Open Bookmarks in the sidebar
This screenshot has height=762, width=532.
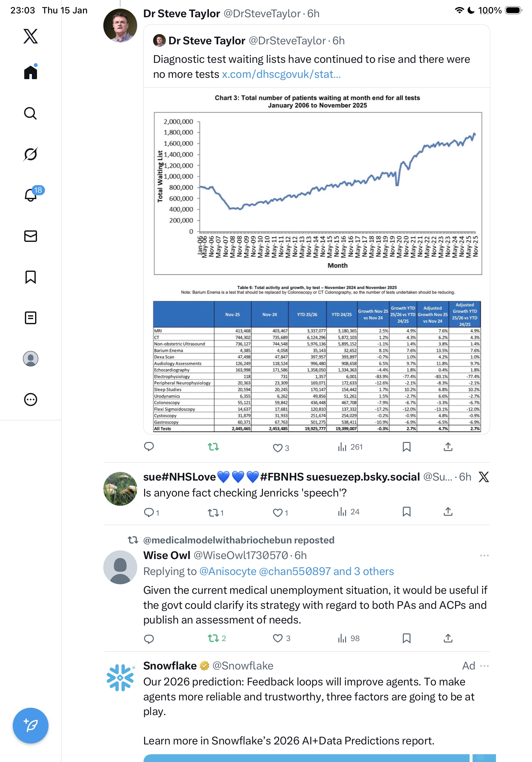(x=31, y=277)
